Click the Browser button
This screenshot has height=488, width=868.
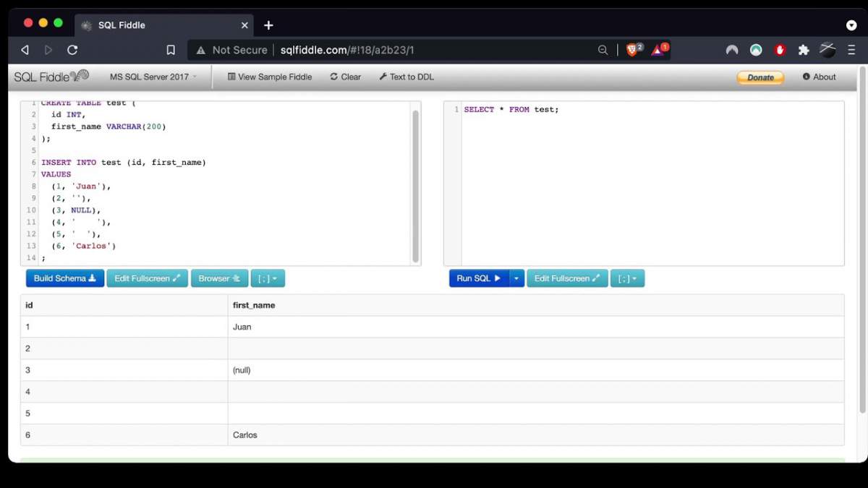click(219, 278)
